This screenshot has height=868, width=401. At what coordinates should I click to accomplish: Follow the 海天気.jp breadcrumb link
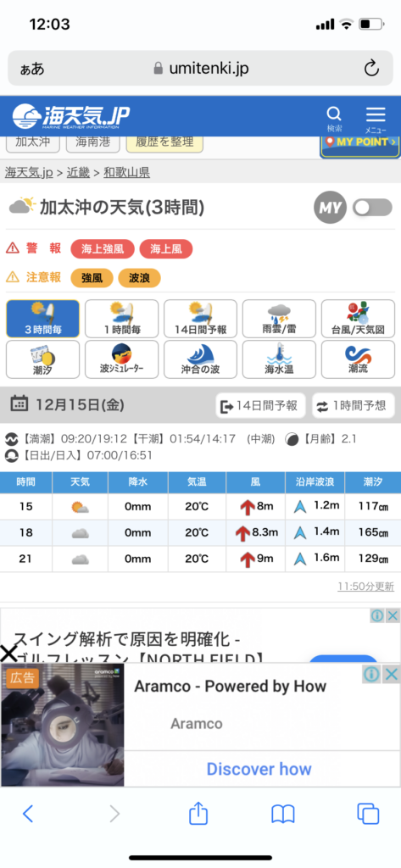[29, 172]
